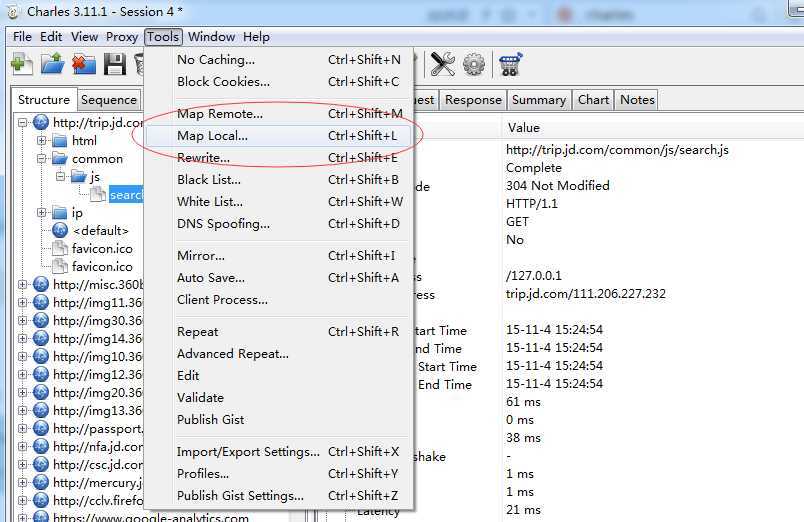This screenshot has width=804, height=522.
Task: Choose Rewrite... menu entry
Action: point(279,158)
